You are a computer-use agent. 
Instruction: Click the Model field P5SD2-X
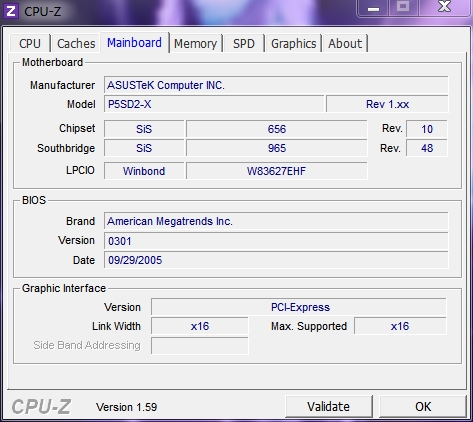pos(214,104)
